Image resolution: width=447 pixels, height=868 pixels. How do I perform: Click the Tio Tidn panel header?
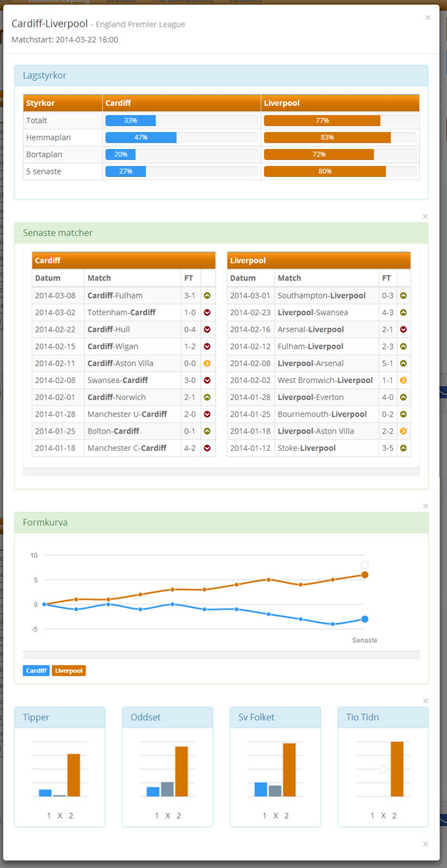[x=383, y=717]
